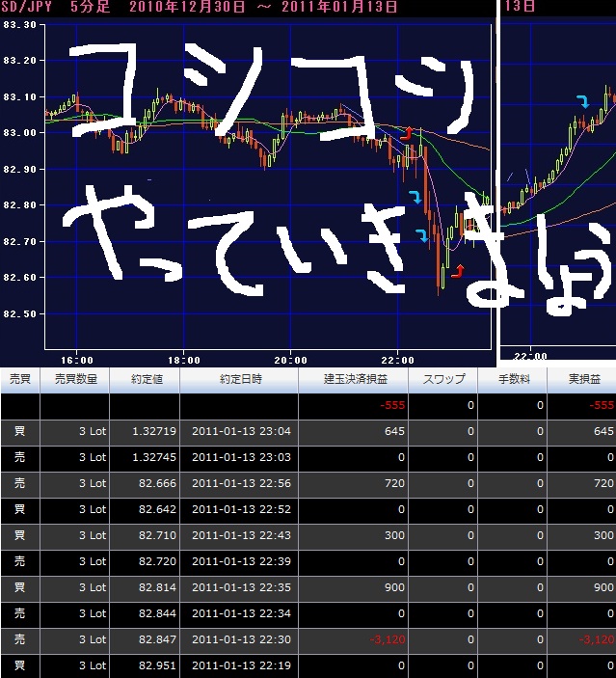
Task: Click the timestamp 2011-01-13 22:19
Action: coord(242,665)
